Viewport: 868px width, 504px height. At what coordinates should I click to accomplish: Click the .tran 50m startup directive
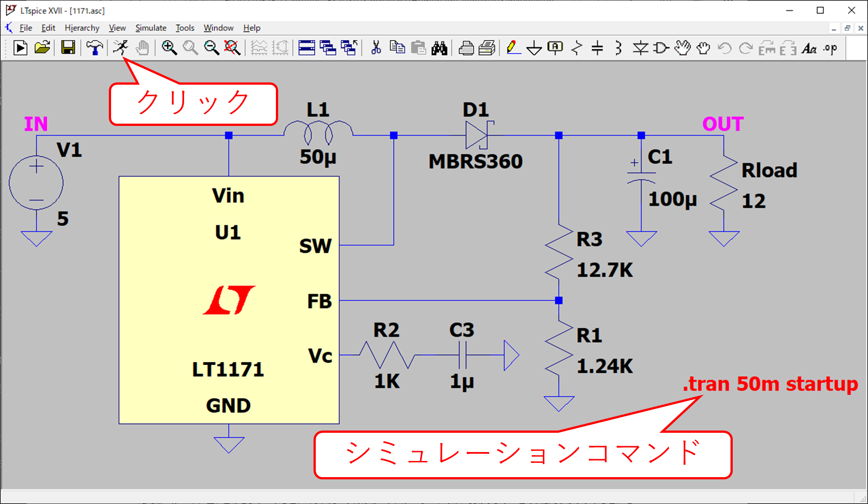(770, 384)
